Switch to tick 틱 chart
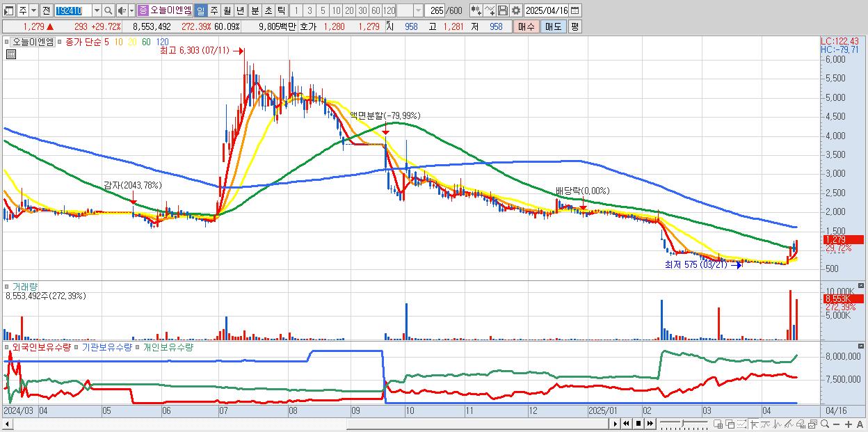Screen dimensions: 868x432 coord(281,10)
